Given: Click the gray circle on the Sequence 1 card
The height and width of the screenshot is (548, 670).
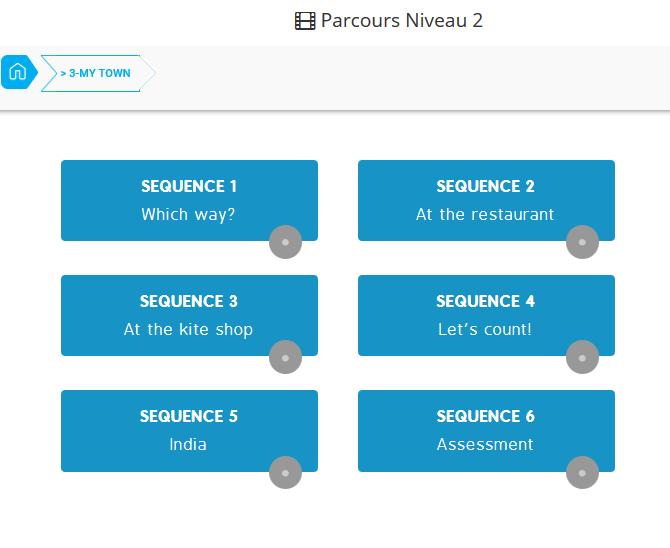Looking at the screenshot, I should click(x=285, y=242).
